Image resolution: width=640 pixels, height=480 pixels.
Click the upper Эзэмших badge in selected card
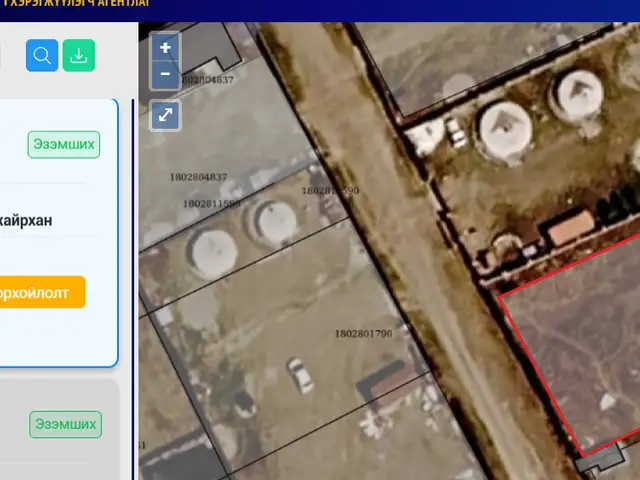pyautogui.click(x=64, y=144)
